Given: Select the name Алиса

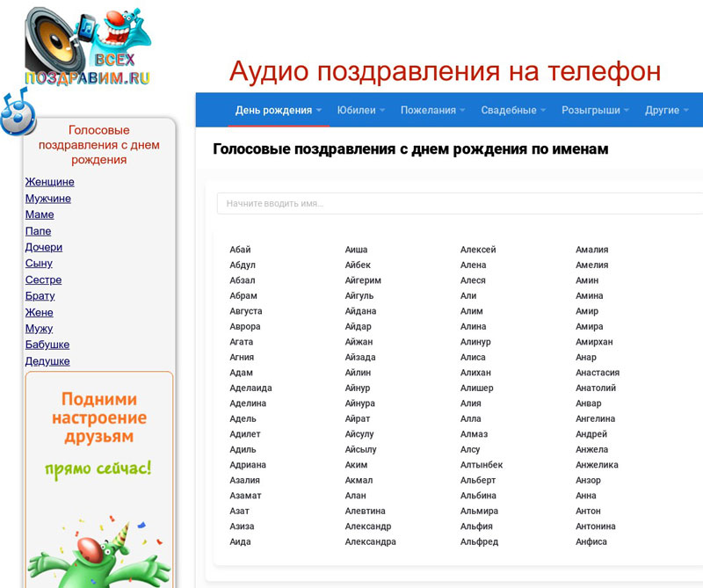Looking at the screenshot, I should point(473,358).
